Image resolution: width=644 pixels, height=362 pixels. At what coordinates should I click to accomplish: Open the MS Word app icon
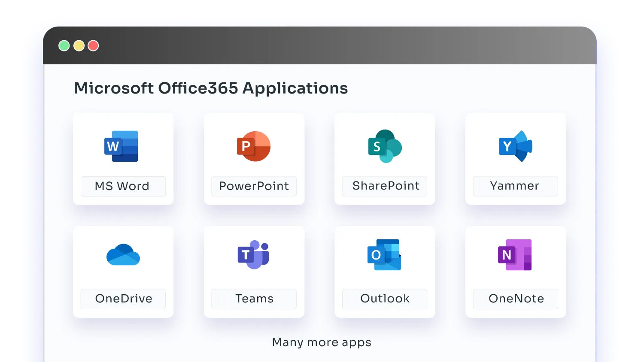click(x=122, y=146)
